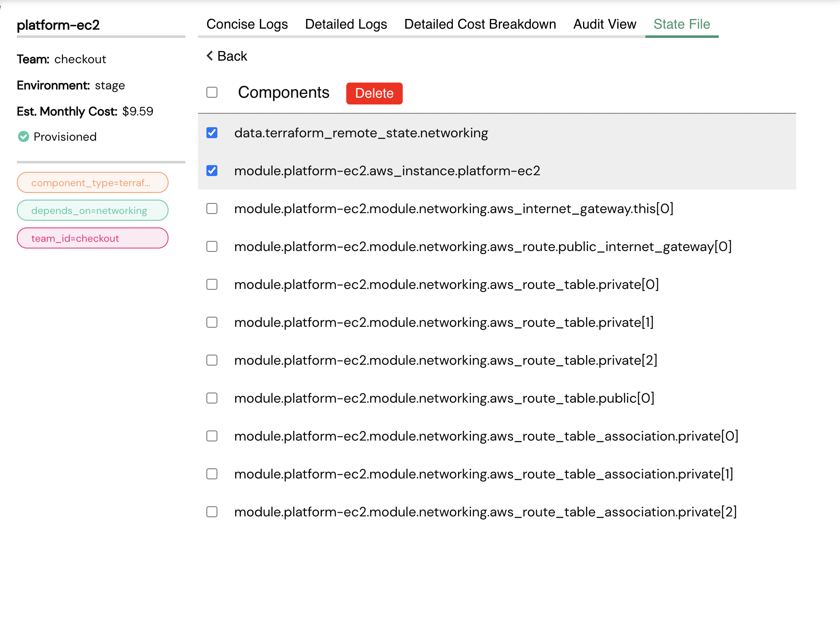Click aws_route_table_association.private[2] component text
Image resolution: width=840 pixels, height=636 pixels.
pyautogui.click(x=486, y=512)
